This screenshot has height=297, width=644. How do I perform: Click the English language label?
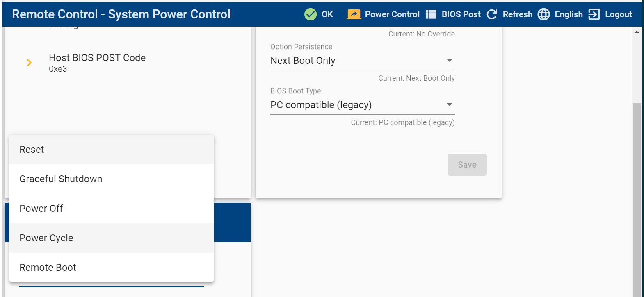(x=569, y=14)
